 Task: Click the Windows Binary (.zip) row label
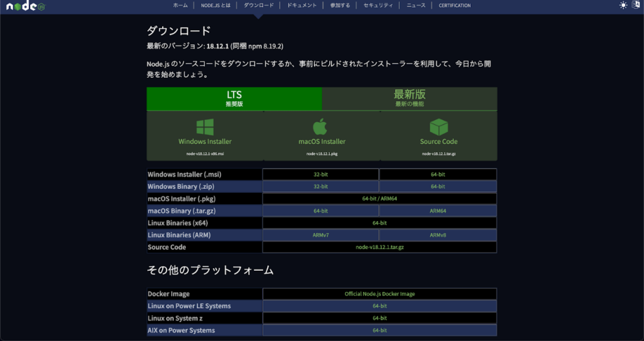(x=181, y=187)
